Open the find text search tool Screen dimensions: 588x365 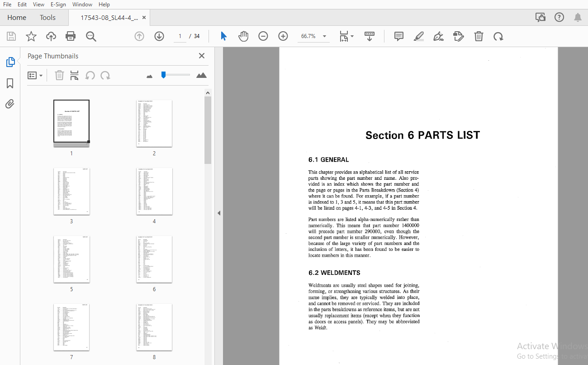[x=91, y=36]
